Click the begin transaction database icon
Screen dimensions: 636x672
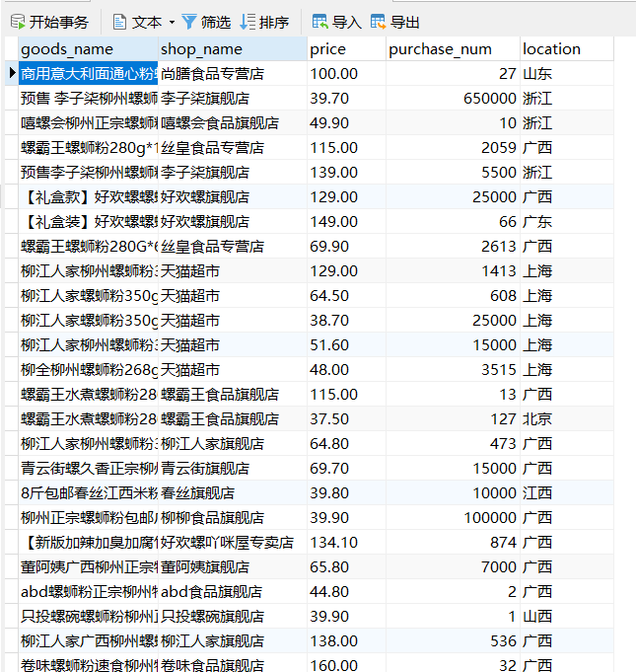18,22
